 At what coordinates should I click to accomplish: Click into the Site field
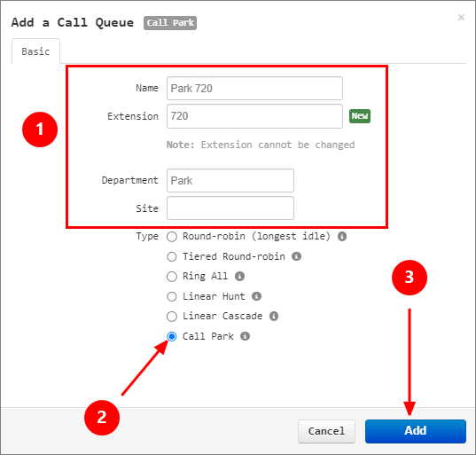[230, 208]
